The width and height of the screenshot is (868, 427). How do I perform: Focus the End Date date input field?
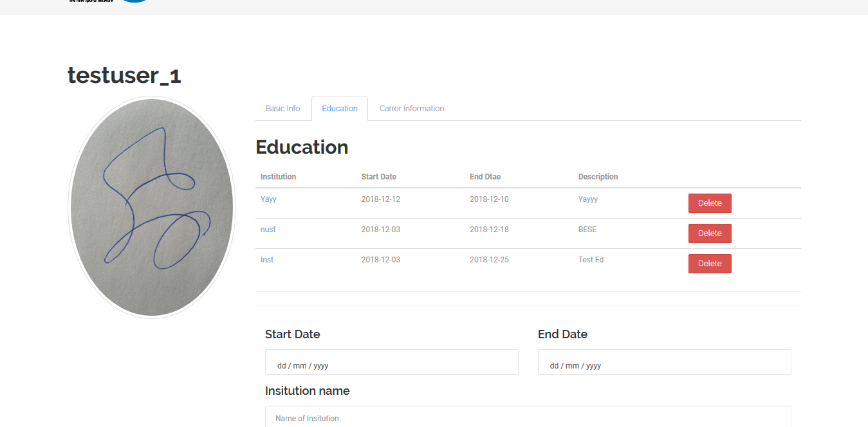tap(665, 363)
